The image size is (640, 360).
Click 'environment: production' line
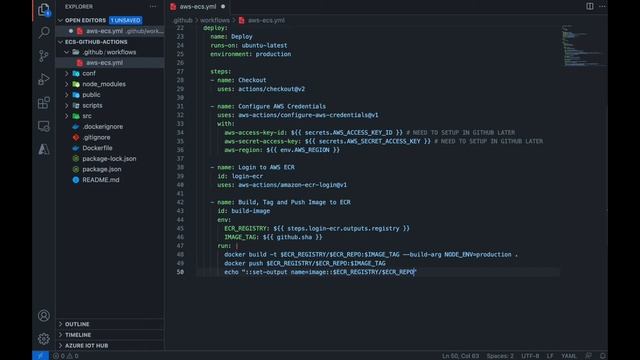251,54
